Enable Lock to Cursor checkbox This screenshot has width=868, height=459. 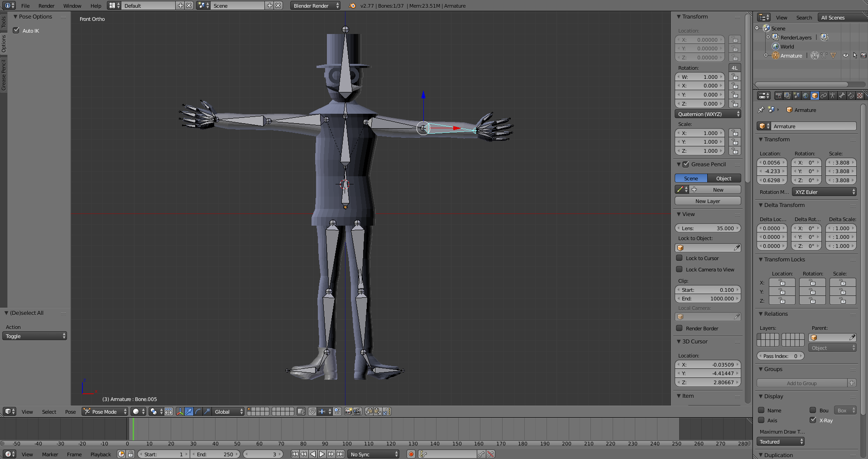click(679, 258)
